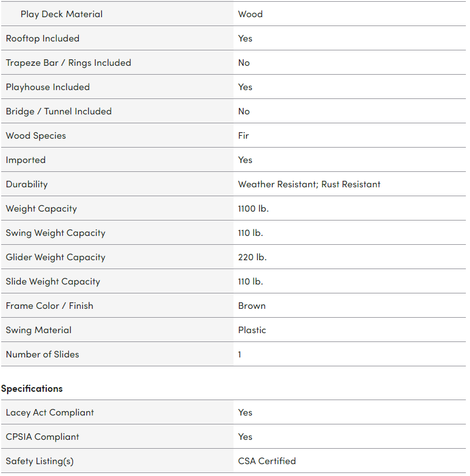Click the 1100 lb. weight capacity value
The image size is (470, 476).
click(253, 209)
